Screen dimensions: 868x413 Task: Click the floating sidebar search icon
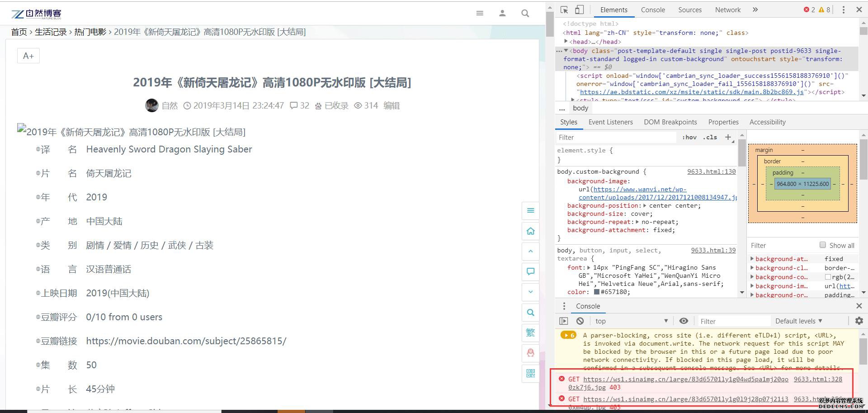coord(530,312)
